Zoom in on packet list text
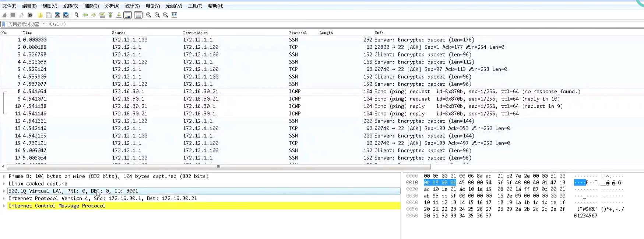The image size is (644, 239). pos(149,15)
